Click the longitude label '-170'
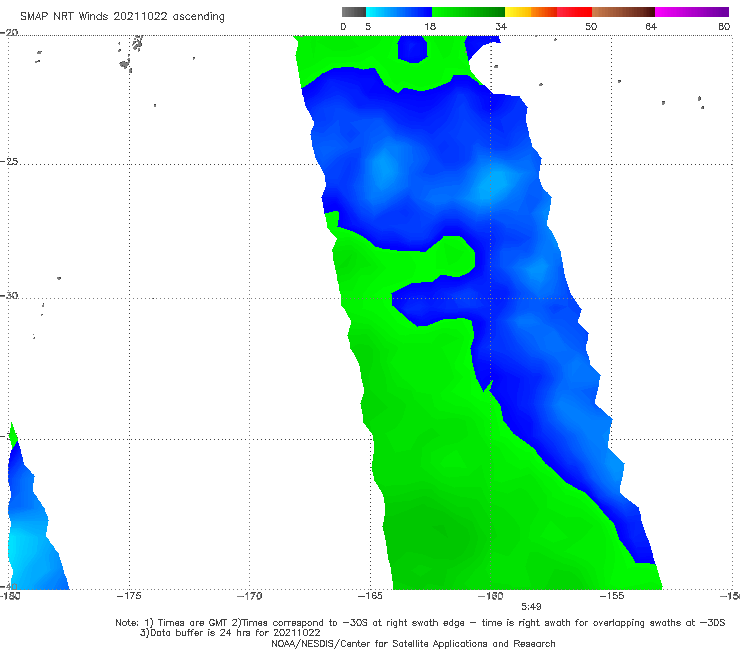 pos(249,596)
